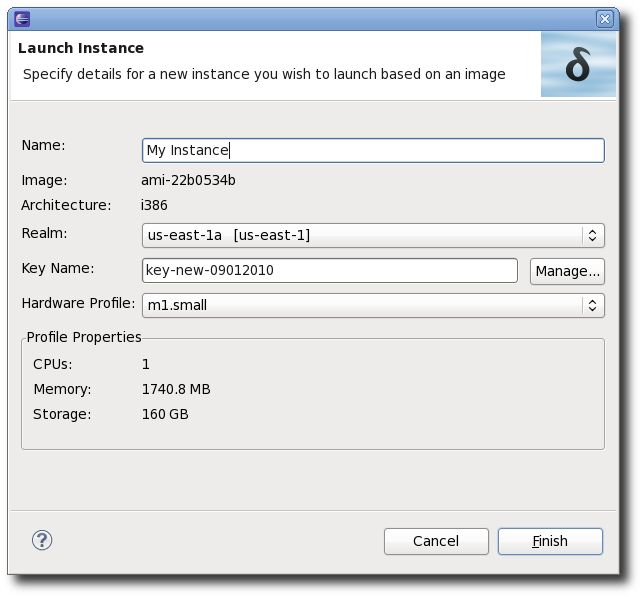Screen dimensions: 643x598
Task: Click the 'Specify details for a new instance' description
Action: coord(264,75)
